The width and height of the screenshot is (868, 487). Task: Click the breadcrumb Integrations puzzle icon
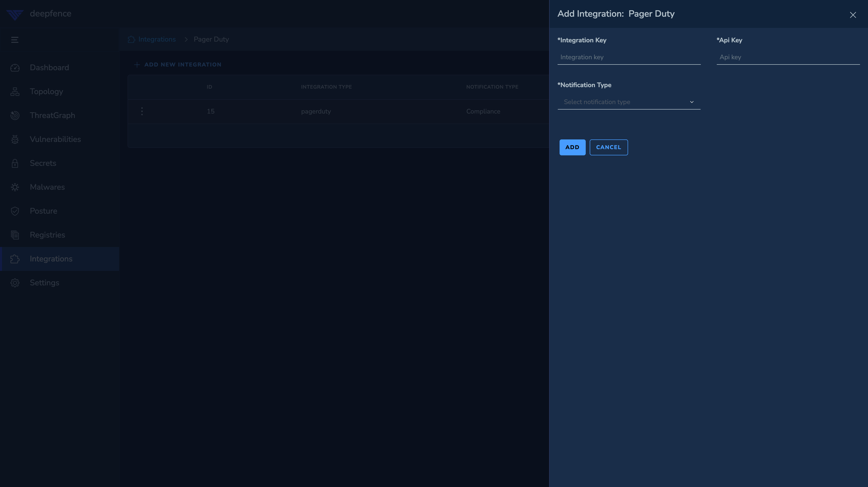(131, 39)
